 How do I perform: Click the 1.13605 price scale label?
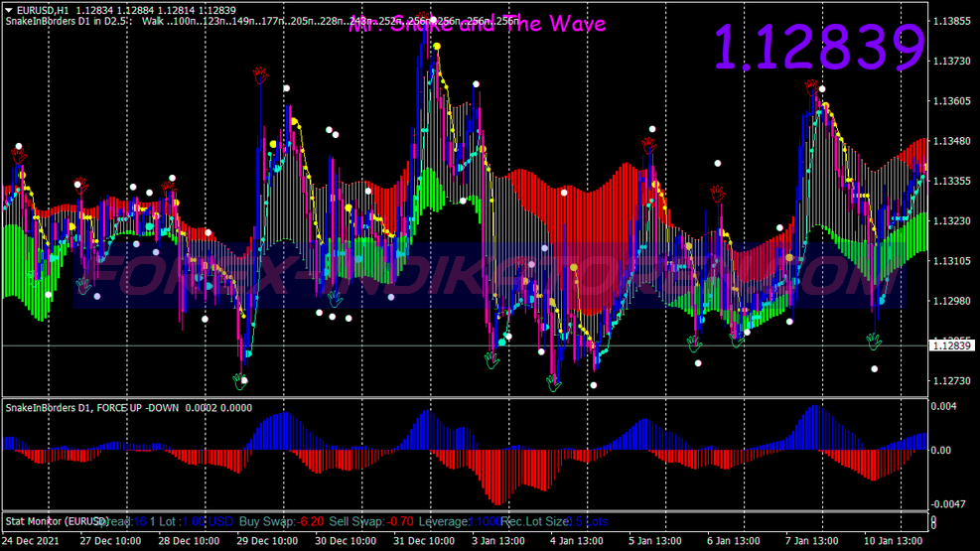pyautogui.click(x=952, y=101)
